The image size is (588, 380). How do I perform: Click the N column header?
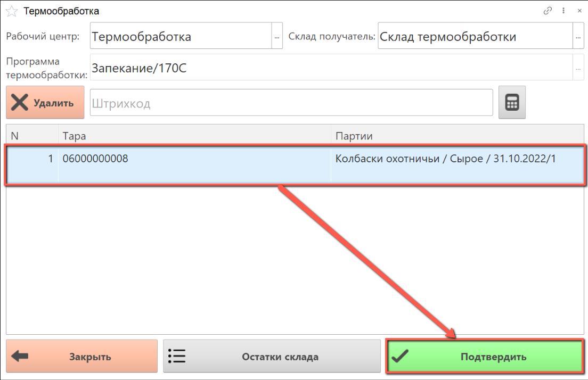point(31,136)
